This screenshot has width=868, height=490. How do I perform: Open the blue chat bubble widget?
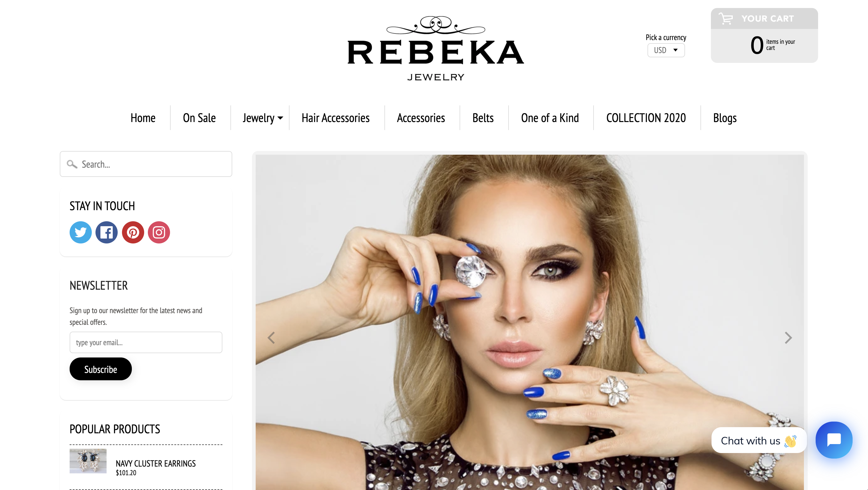click(834, 440)
